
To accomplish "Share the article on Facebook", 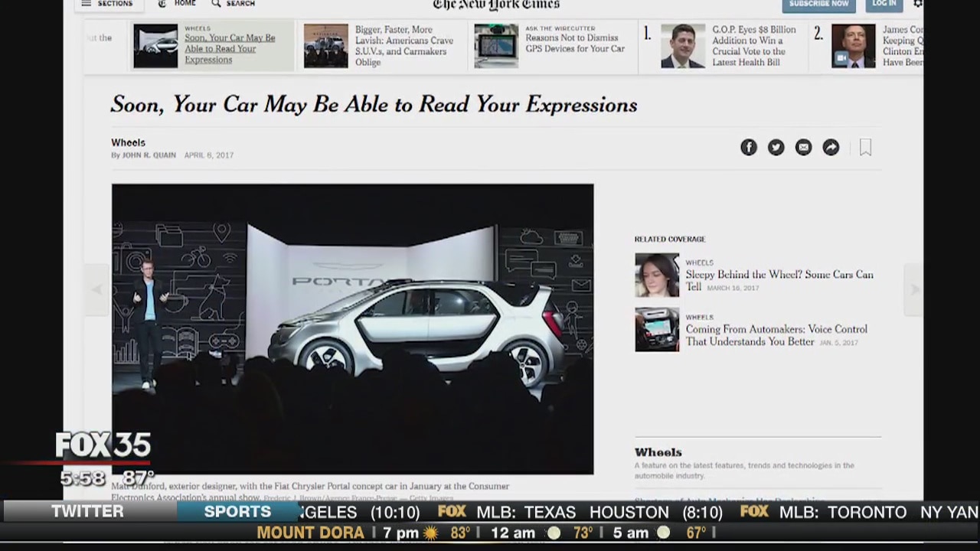I will pos(748,147).
